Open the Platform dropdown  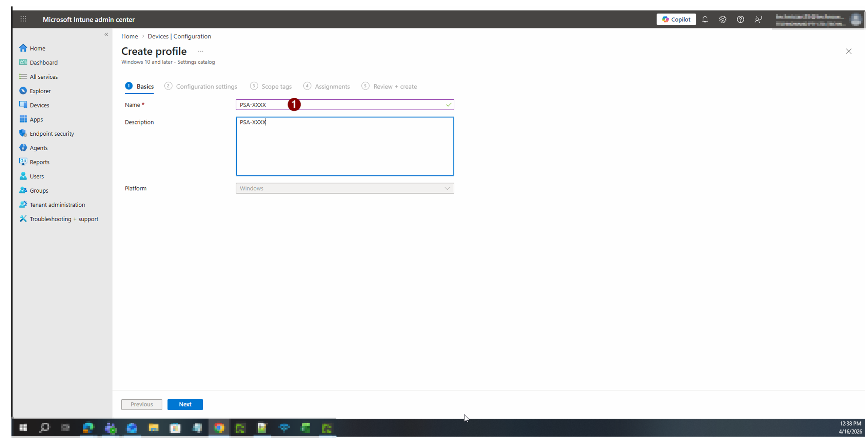click(345, 188)
